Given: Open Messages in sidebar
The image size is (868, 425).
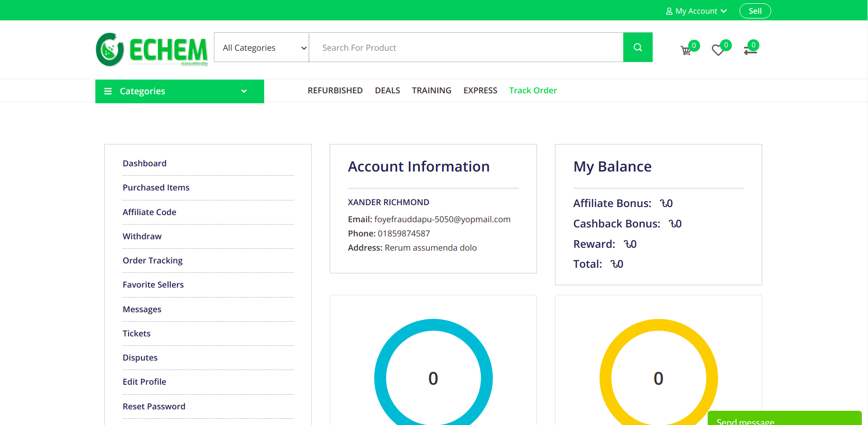Looking at the screenshot, I should pyautogui.click(x=142, y=309).
